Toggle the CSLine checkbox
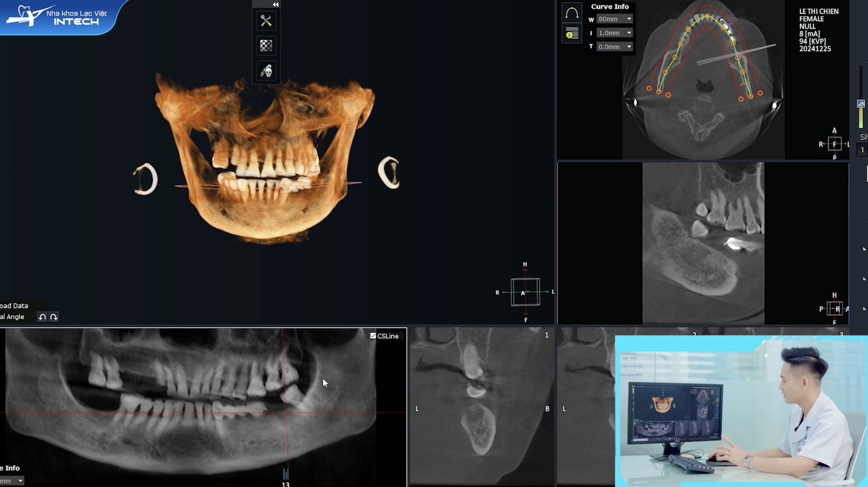Image resolution: width=868 pixels, height=487 pixels. click(373, 336)
